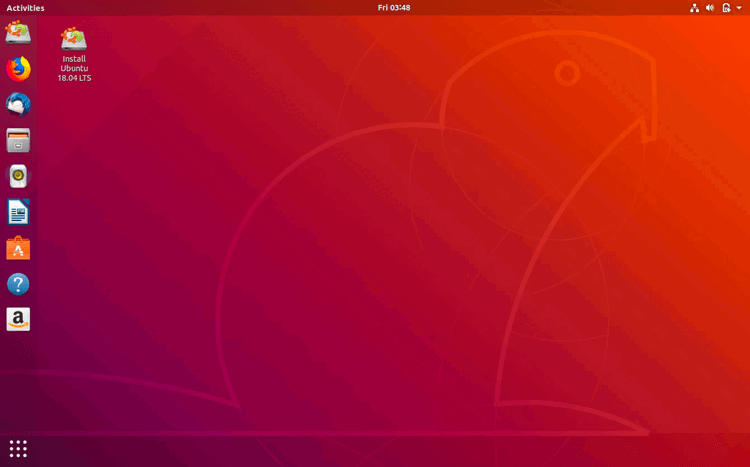Click the network status icon in the top bar
Image resolution: width=750 pixels, height=467 pixels.
[694, 8]
